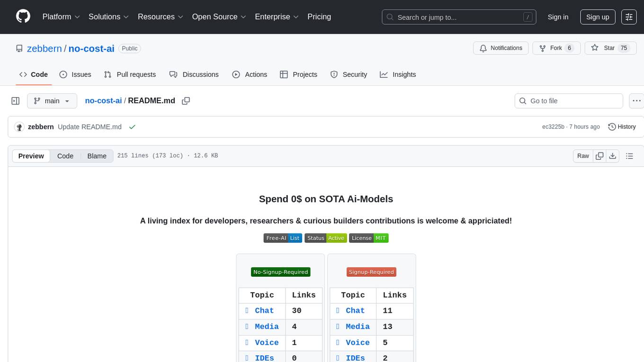The height and width of the screenshot is (362, 644).
Task: Open Chat link in No-Signup table
Action: (264, 311)
